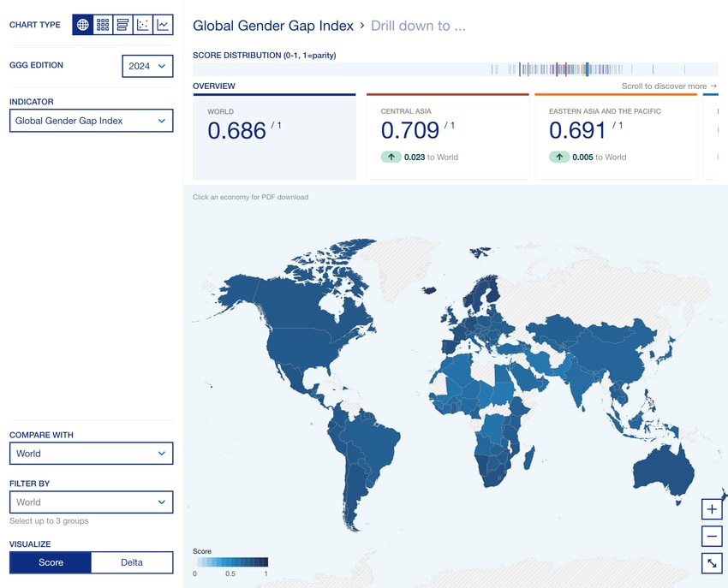This screenshot has width=728, height=588.
Task: Open the GGG Edition 2024 dropdown
Action: [x=147, y=66]
